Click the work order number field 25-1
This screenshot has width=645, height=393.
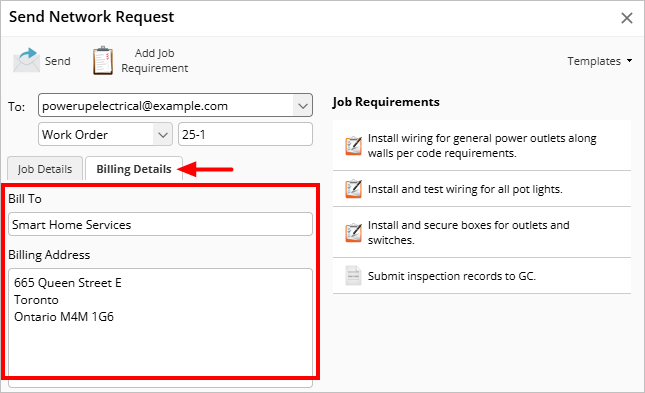click(x=245, y=134)
